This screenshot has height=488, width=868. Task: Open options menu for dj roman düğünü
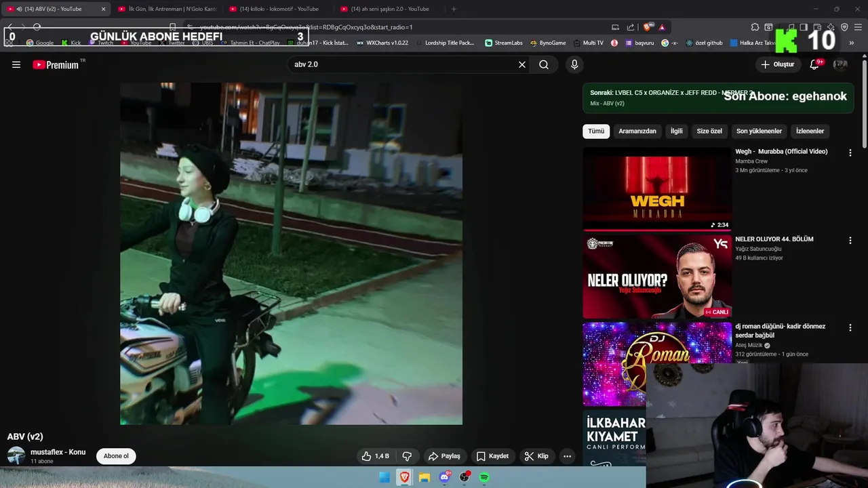850,328
